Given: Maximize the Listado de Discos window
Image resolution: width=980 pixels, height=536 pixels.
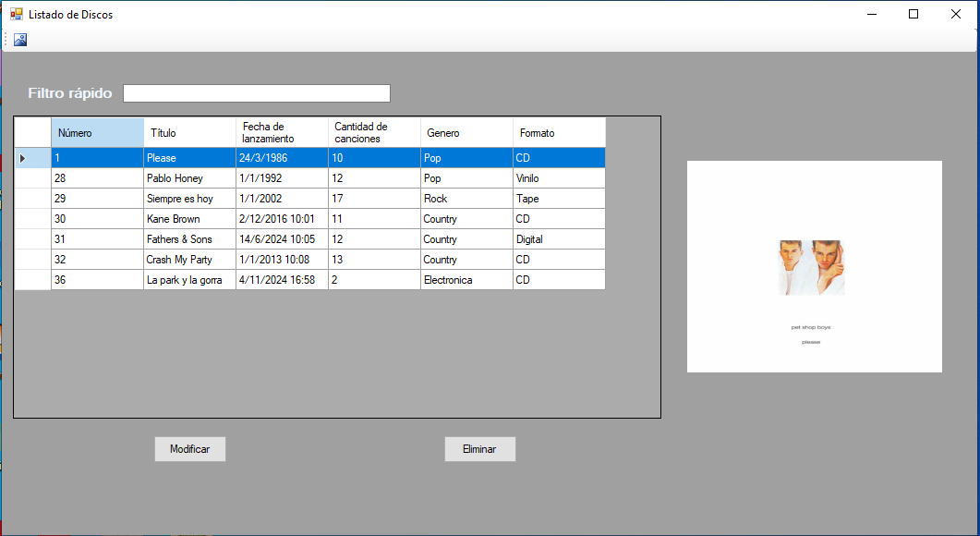Looking at the screenshot, I should pyautogui.click(x=913, y=14).
